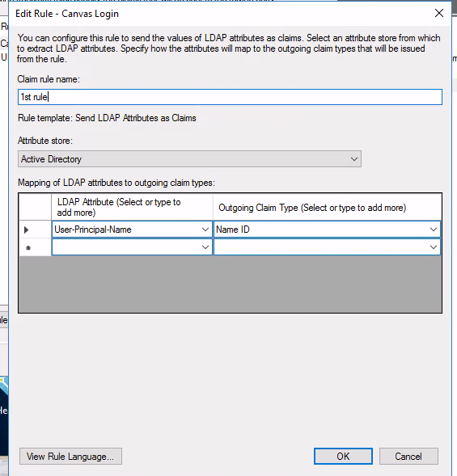Expand the Name ID outgoing claim dropdown
The width and height of the screenshot is (457, 476).
[434, 230]
